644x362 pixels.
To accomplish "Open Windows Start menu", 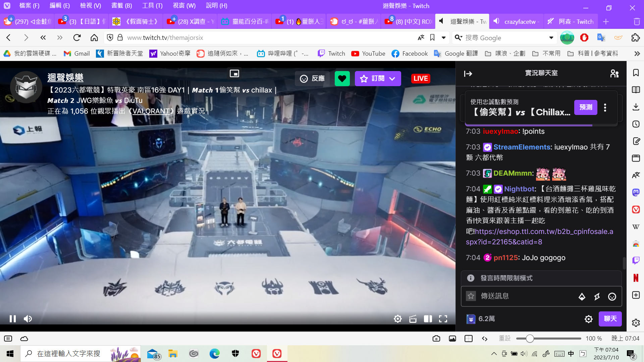I will 10,354.
